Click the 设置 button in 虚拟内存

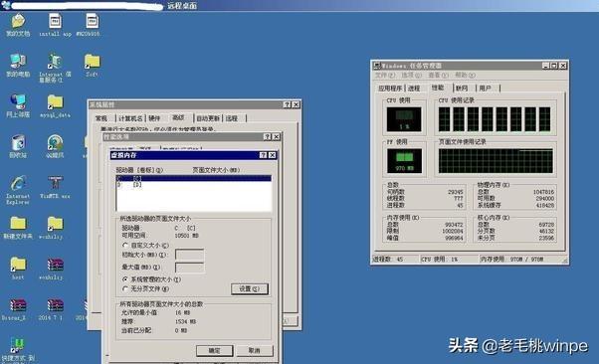[250, 288]
